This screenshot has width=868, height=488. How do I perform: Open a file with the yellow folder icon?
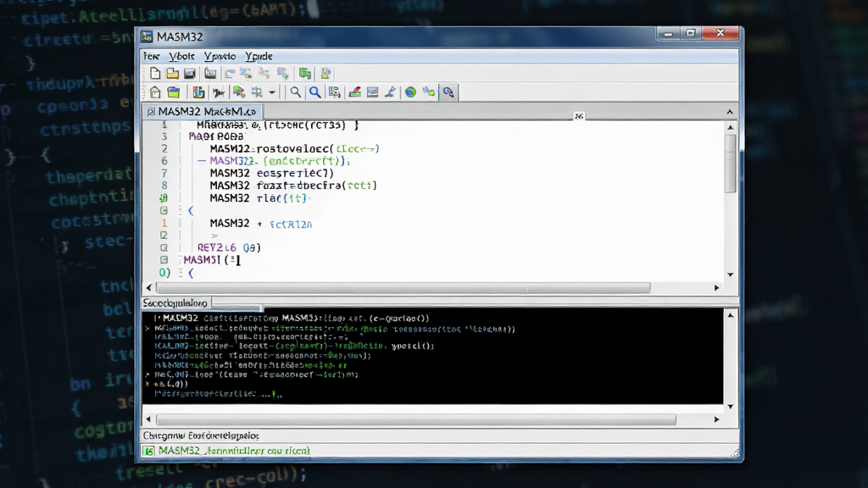point(172,74)
